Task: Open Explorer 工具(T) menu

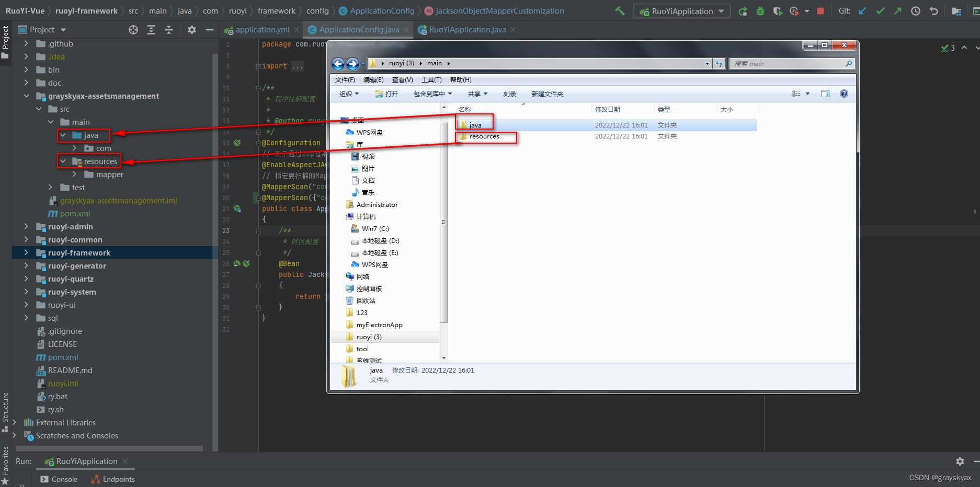Action: (x=431, y=80)
